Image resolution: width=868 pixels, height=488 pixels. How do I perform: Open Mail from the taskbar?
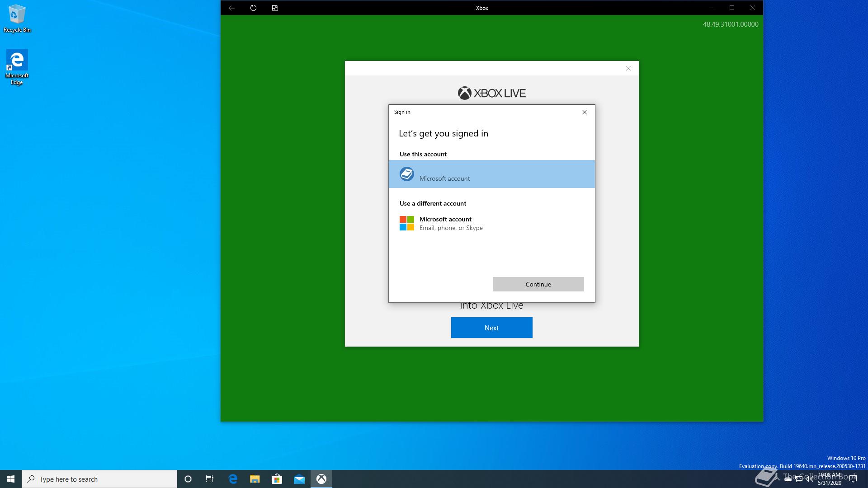[x=299, y=479]
